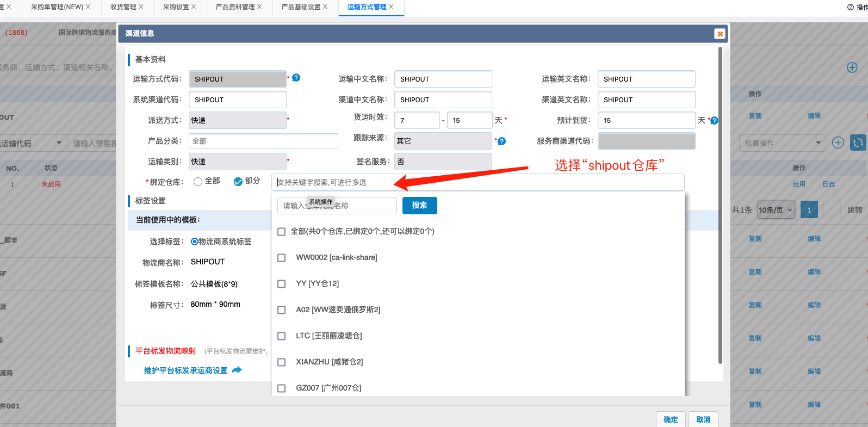Click the 启用 link in the 未启用 row
868x427 pixels.
[x=799, y=184]
